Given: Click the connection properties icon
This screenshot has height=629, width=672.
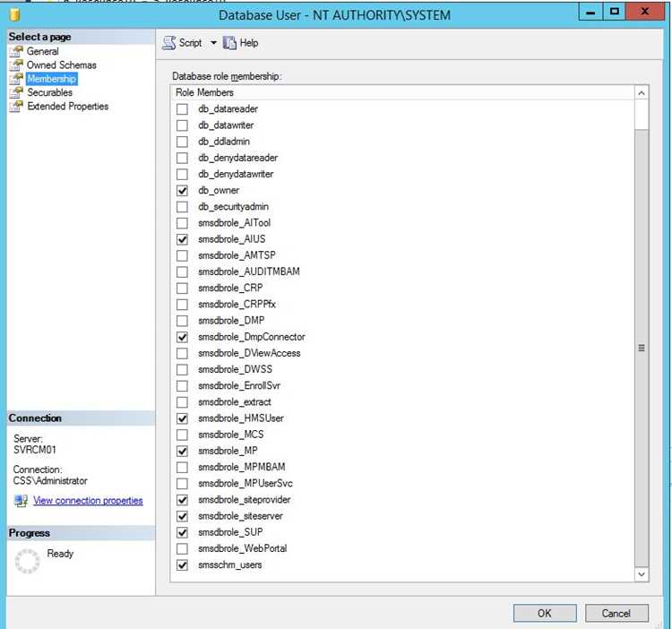Looking at the screenshot, I should tap(21, 501).
